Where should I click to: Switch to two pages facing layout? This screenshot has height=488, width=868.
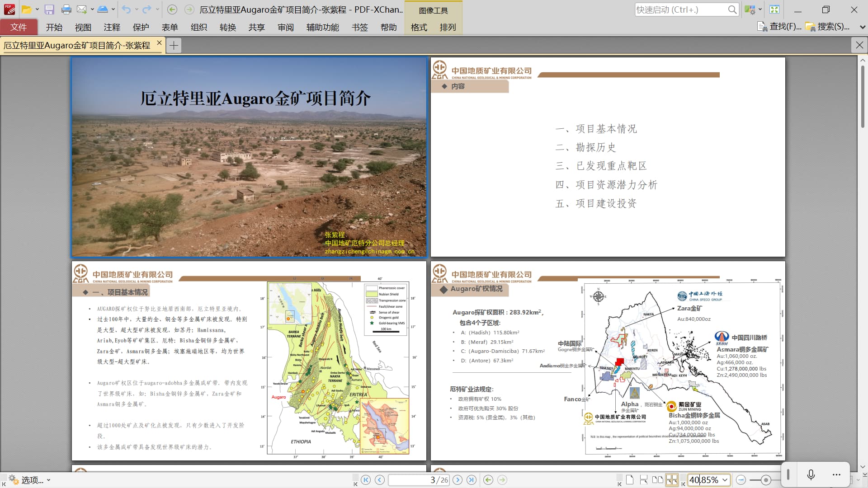[658, 480]
